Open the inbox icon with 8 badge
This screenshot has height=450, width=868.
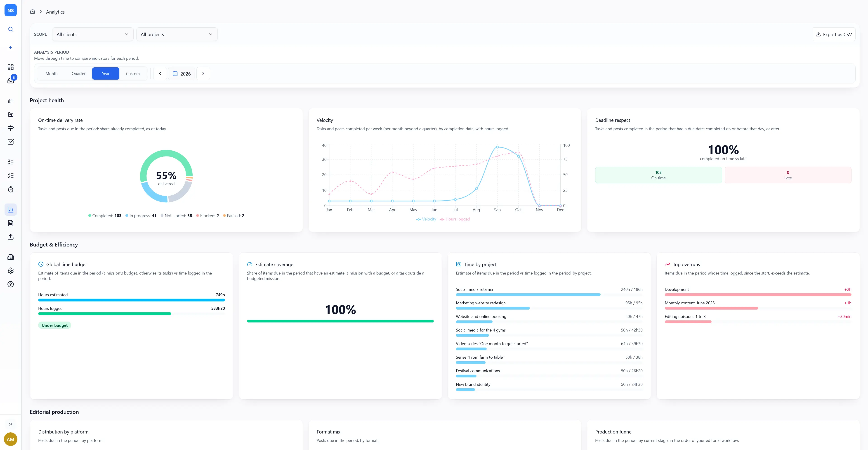point(10,81)
